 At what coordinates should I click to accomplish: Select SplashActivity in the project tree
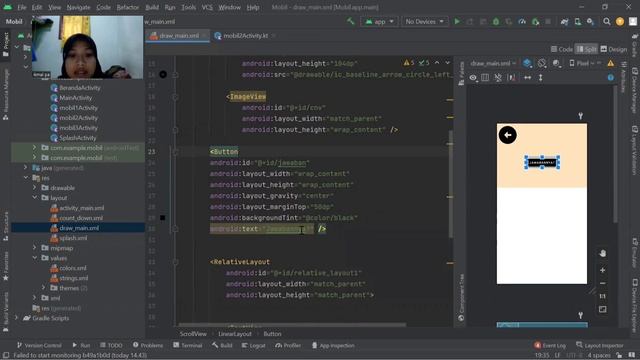click(78, 138)
